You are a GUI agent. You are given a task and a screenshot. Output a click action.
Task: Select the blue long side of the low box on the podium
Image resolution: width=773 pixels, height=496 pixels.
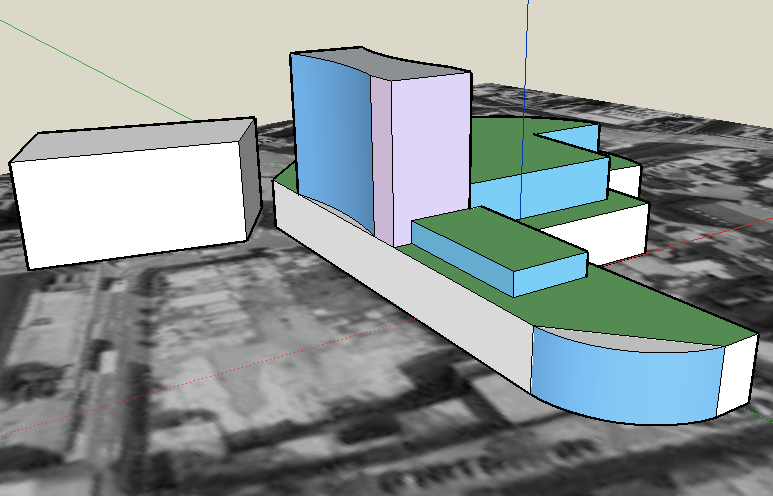(x=462, y=259)
